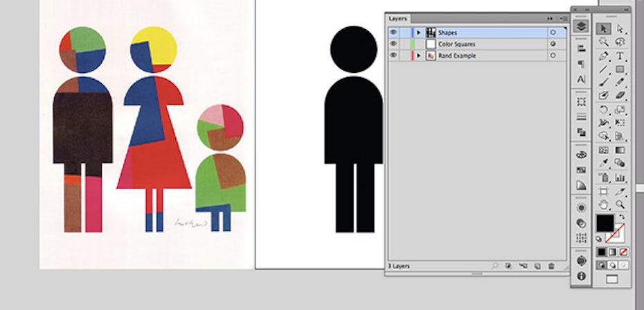Screen dimensions: 644x310
Task: Delete selection with the trash button
Action: [551, 266]
